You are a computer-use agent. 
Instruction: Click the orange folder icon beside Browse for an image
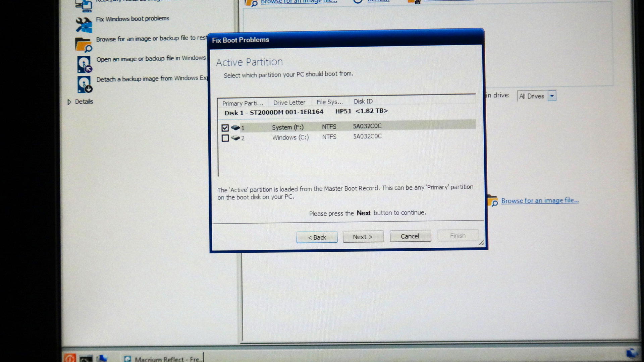click(x=84, y=45)
